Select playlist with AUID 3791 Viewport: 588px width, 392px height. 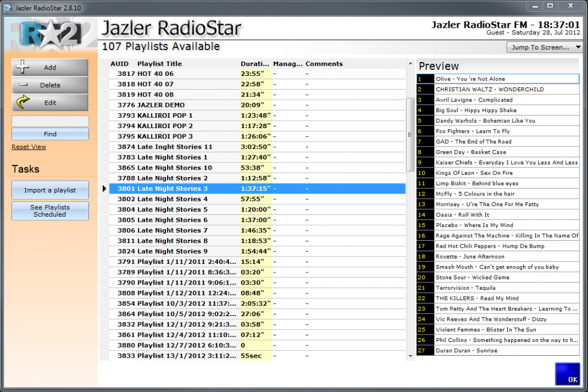coord(257,262)
